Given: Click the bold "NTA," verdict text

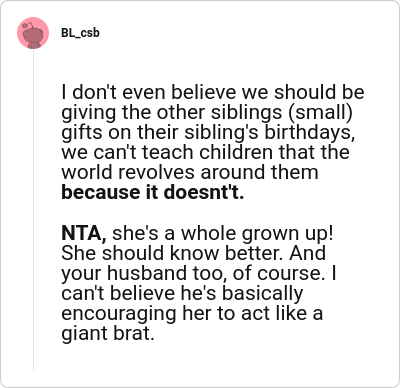Looking at the screenshot, I should pos(84,233).
